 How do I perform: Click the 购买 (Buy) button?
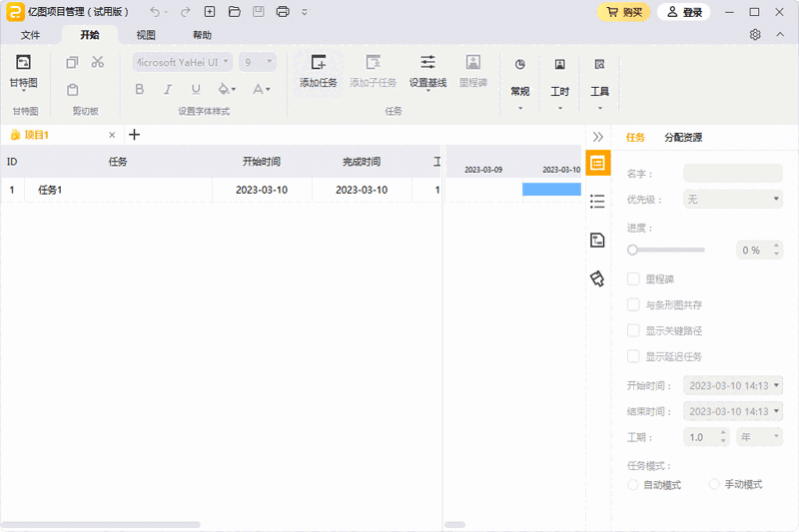click(x=624, y=12)
